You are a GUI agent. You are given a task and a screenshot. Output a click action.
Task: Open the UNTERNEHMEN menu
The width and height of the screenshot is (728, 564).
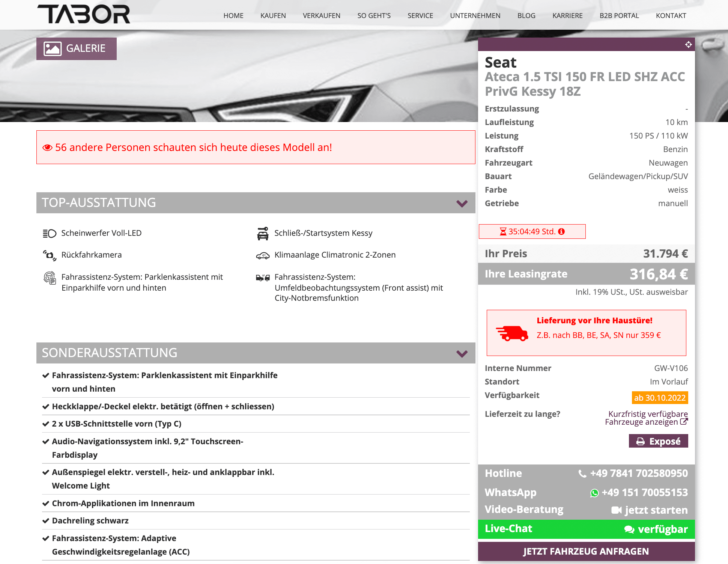click(x=475, y=16)
